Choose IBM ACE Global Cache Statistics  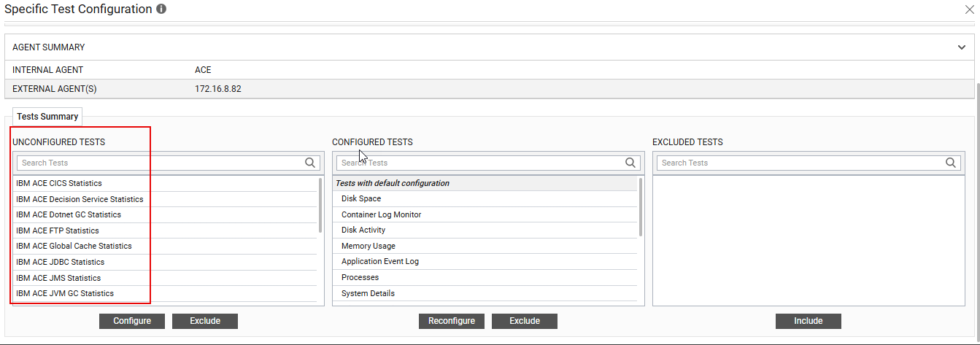(x=74, y=246)
